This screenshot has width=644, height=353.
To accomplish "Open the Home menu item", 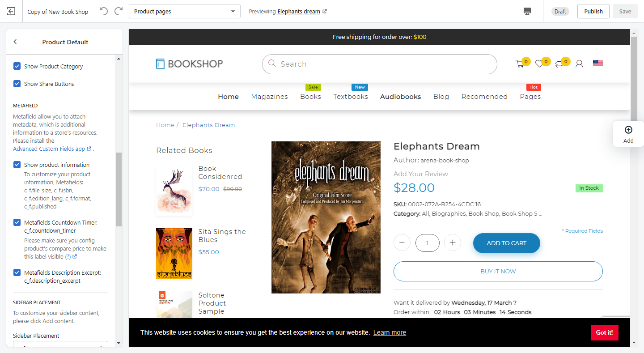I will 228,97.
